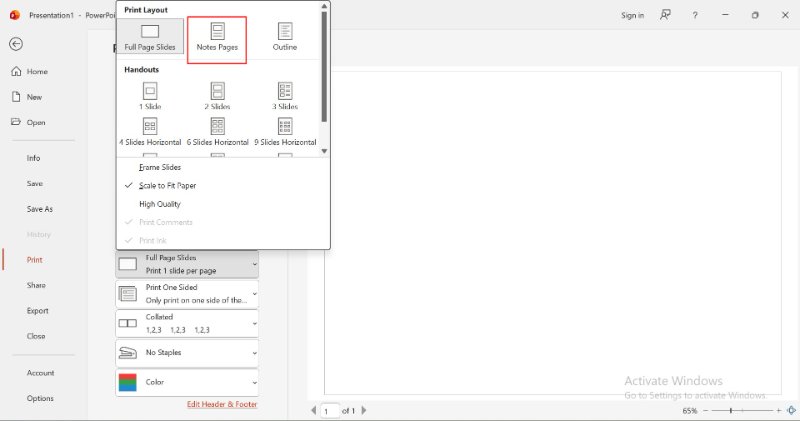Click zoom in plus button
Screen dimensions: 800x421
tap(779, 410)
